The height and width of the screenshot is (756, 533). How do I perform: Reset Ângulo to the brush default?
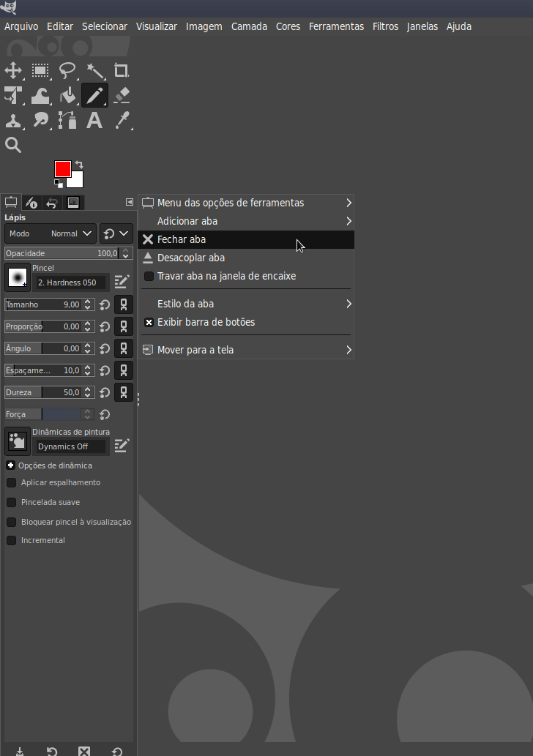[x=104, y=348]
